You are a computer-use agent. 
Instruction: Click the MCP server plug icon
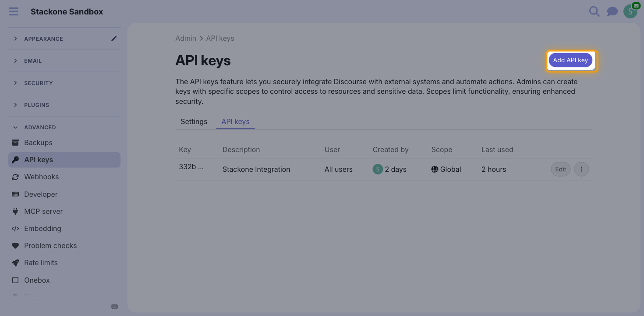tap(15, 211)
